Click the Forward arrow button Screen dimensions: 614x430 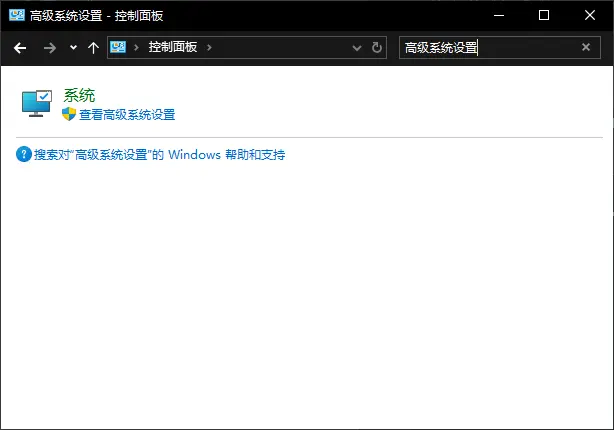tap(49, 48)
